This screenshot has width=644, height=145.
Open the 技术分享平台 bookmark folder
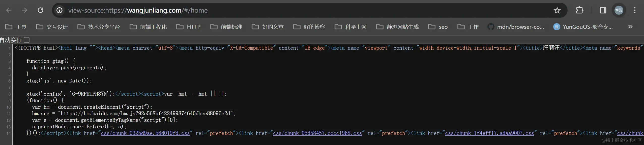tap(99, 27)
